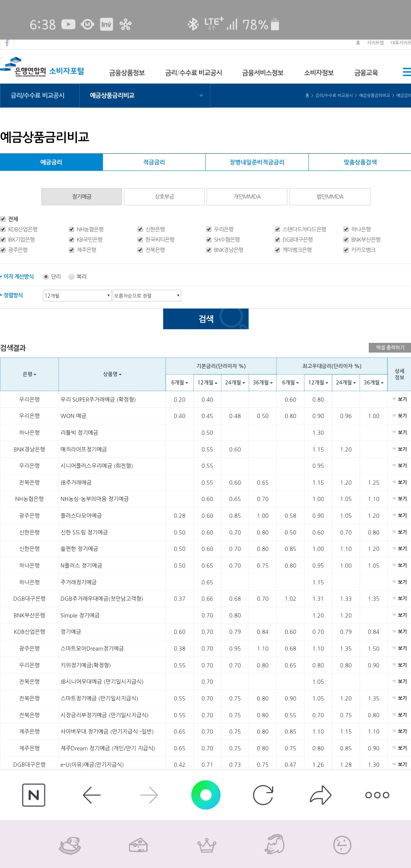Click product name JB주거래예금

click(x=76, y=482)
